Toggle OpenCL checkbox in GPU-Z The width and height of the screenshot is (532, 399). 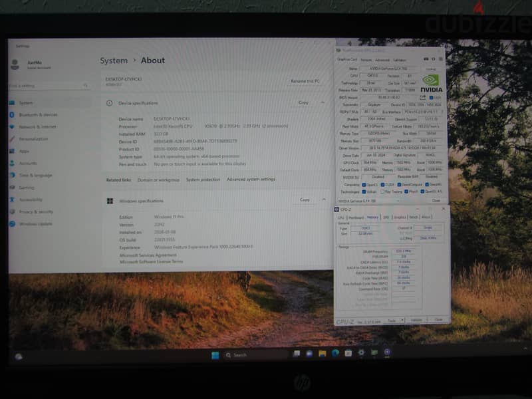pos(364,185)
